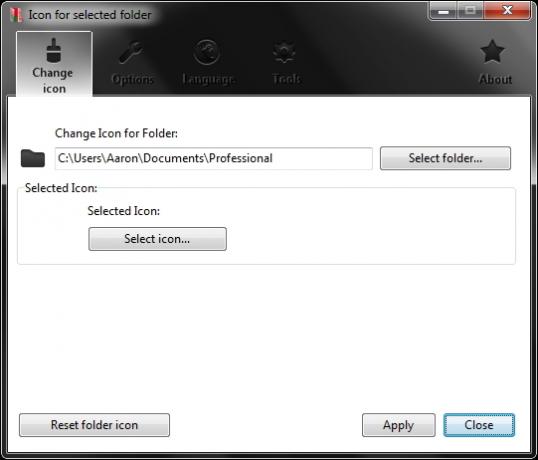The height and width of the screenshot is (460, 538).
Task: Open the Tools tab label
Action: (286, 79)
